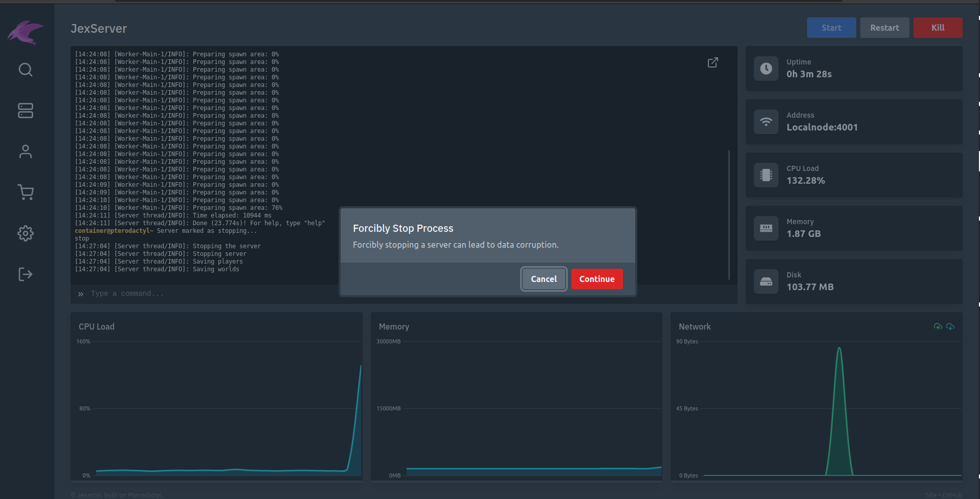Image resolution: width=980 pixels, height=499 pixels.
Task: Open the settings gear icon in sidebar
Action: pos(26,233)
